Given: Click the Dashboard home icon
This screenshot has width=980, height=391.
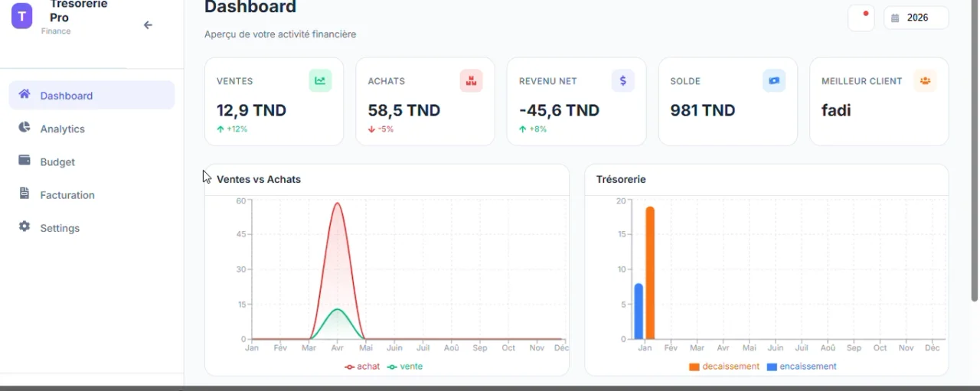Looking at the screenshot, I should click(x=24, y=94).
